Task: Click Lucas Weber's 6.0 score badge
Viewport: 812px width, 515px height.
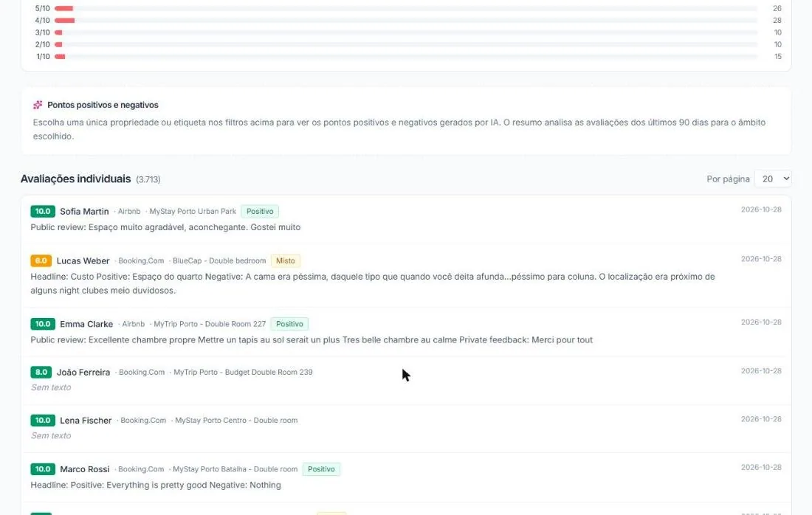Action: click(x=41, y=260)
